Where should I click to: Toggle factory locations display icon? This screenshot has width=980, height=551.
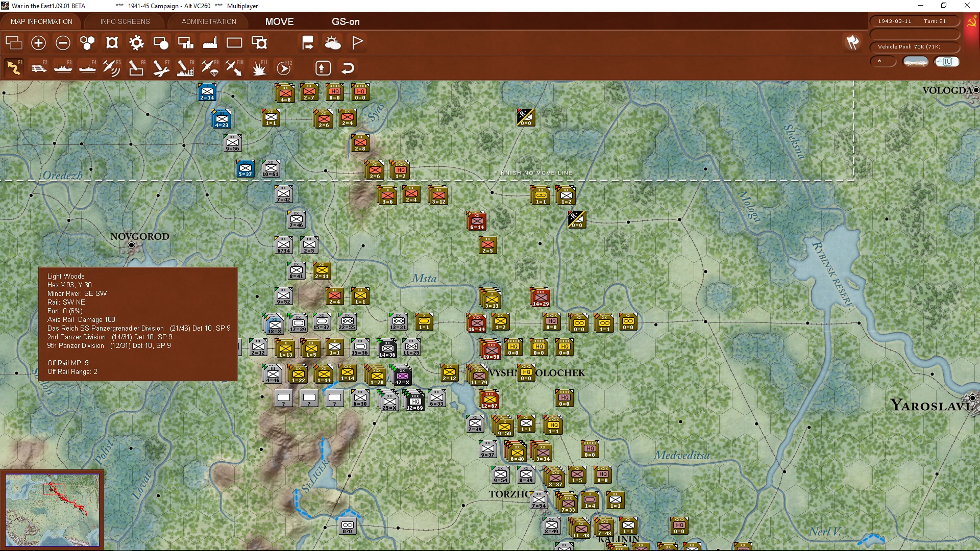click(x=210, y=43)
